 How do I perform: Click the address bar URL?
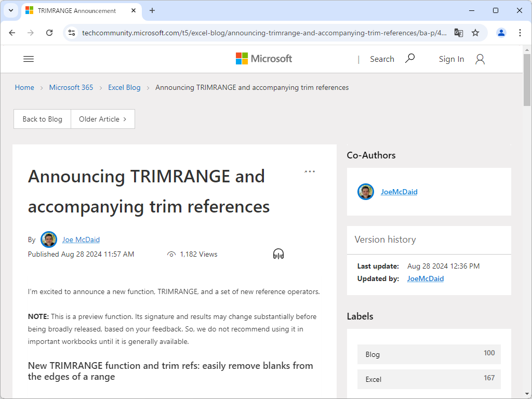tap(264, 33)
